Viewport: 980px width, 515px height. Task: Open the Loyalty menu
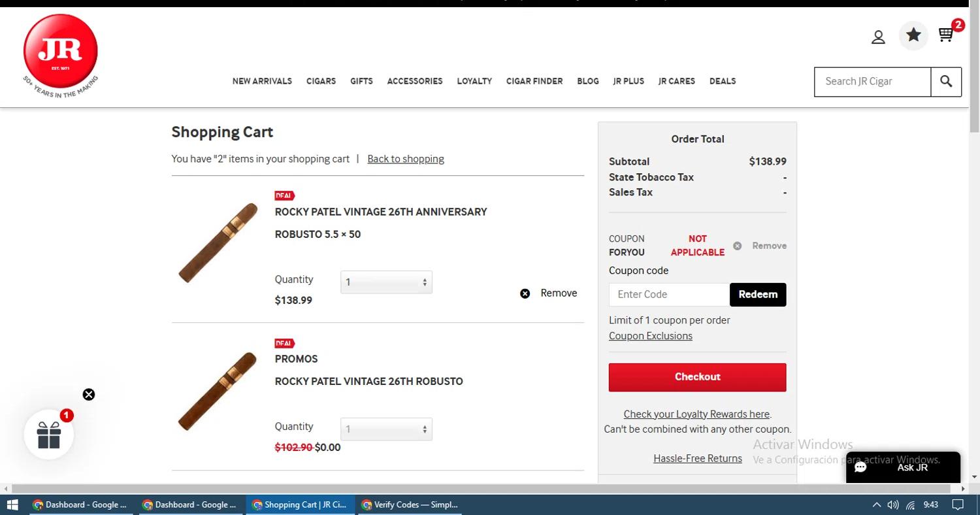point(474,81)
